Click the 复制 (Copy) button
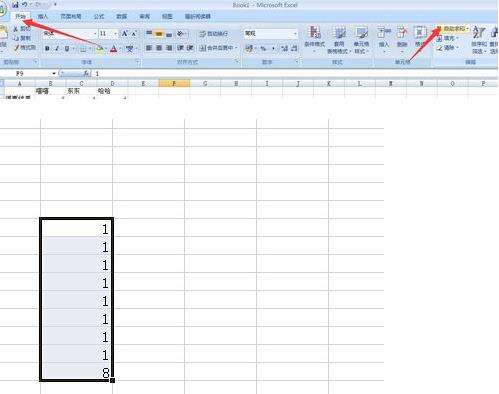The image size is (499, 394). click(x=22, y=38)
